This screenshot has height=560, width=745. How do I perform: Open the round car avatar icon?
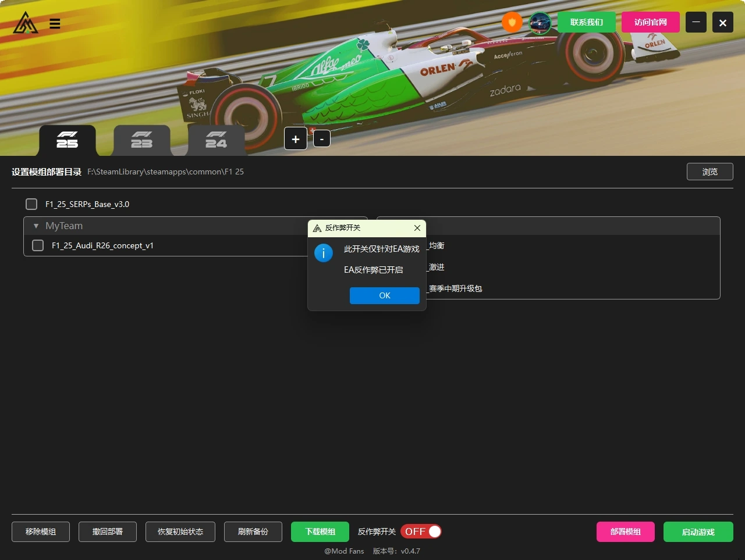(x=540, y=23)
